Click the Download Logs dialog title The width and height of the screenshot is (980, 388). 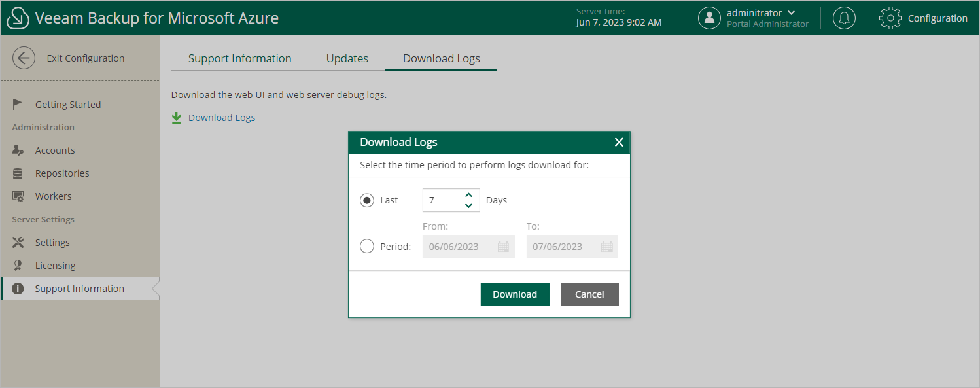point(398,143)
